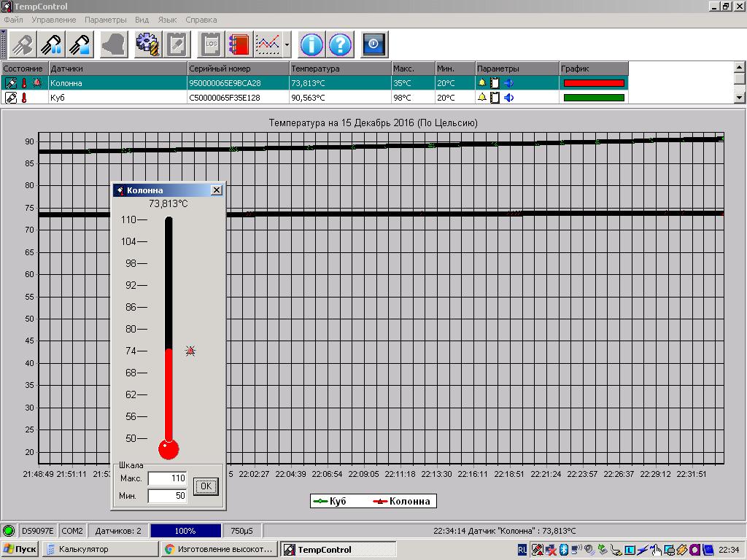Click the sensor clipboard toolbar icon

pyautogui.click(x=177, y=44)
